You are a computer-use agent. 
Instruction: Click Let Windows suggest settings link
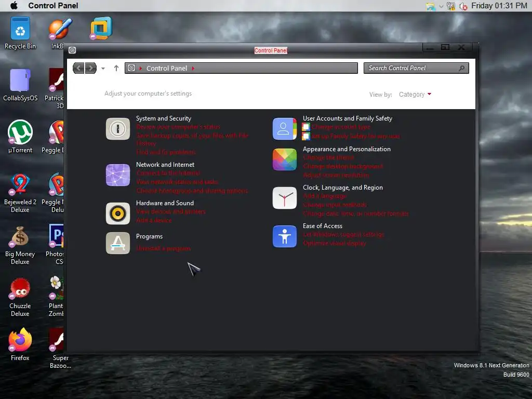pyautogui.click(x=344, y=234)
